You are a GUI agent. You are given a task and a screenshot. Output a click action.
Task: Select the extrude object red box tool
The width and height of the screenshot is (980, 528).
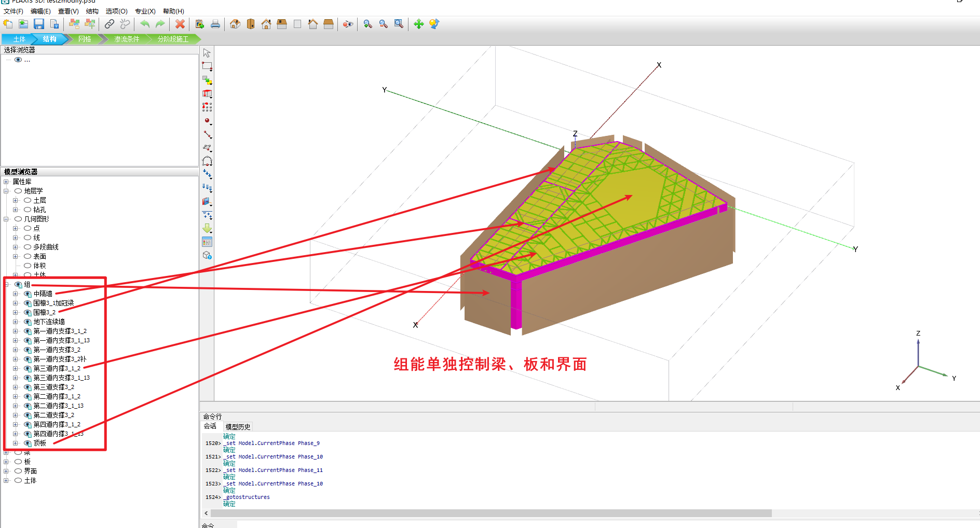[207, 94]
